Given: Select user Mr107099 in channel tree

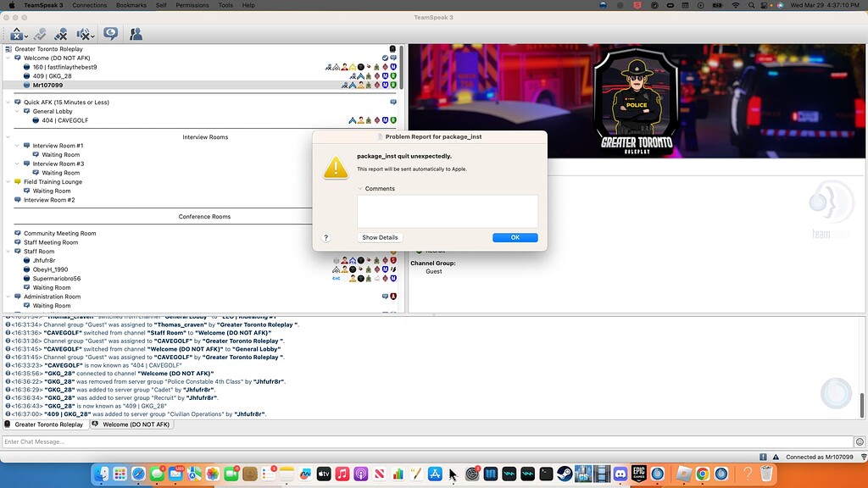Looking at the screenshot, I should [x=47, y=86].
